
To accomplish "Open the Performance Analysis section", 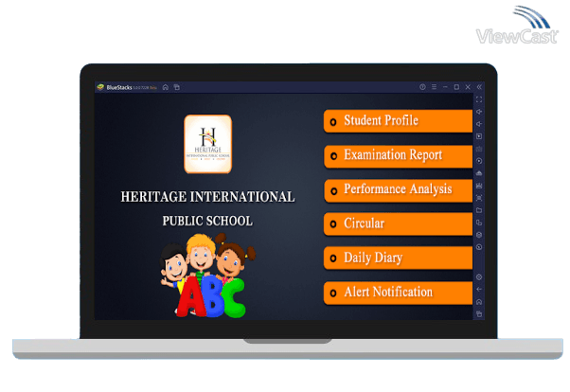I will 398,190.
